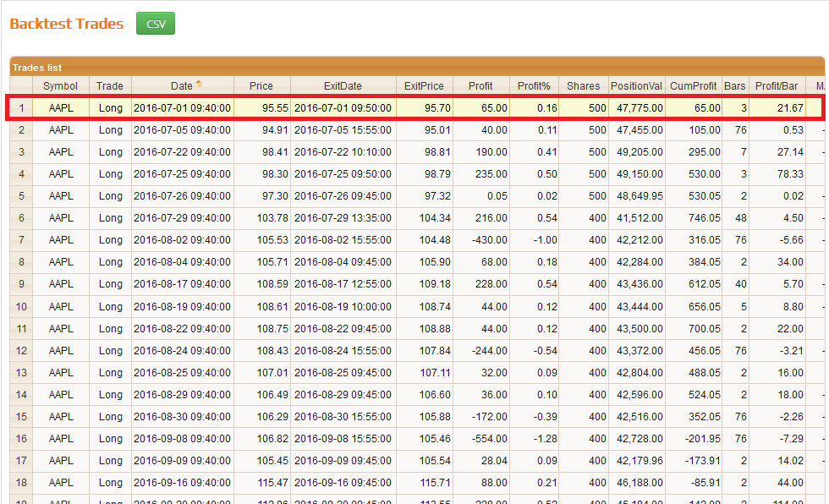
Task: Sort the table by Profit/Bar header
Action: [x=777, y=86]
